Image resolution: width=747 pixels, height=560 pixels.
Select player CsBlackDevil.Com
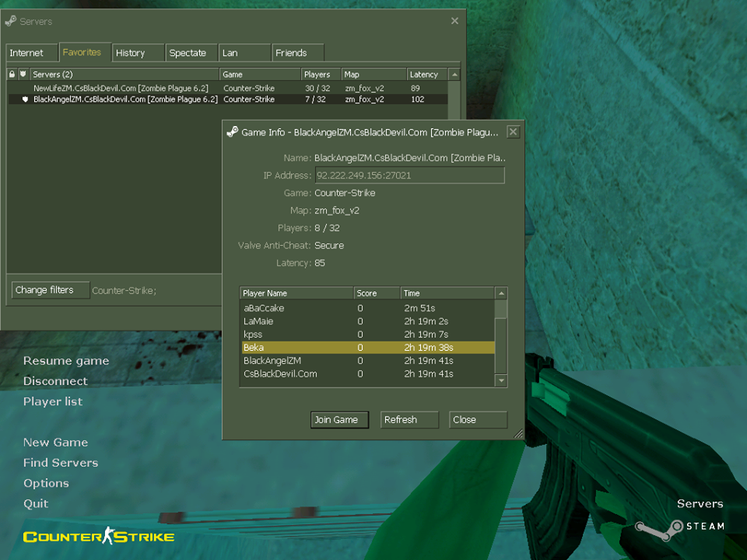tap(368, 374)
